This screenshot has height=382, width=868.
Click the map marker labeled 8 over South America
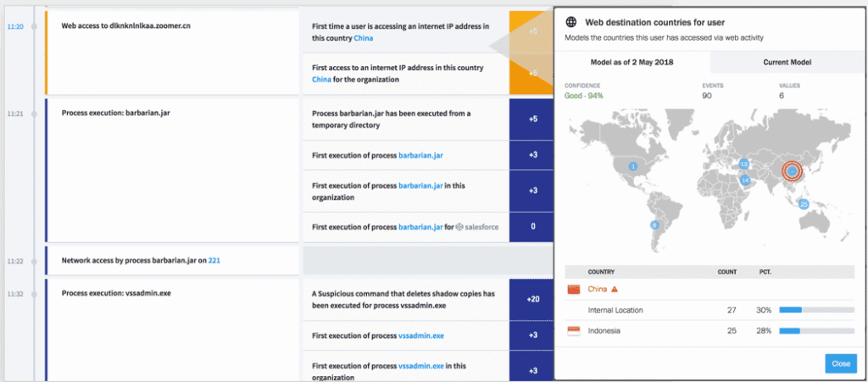point(654,224)
